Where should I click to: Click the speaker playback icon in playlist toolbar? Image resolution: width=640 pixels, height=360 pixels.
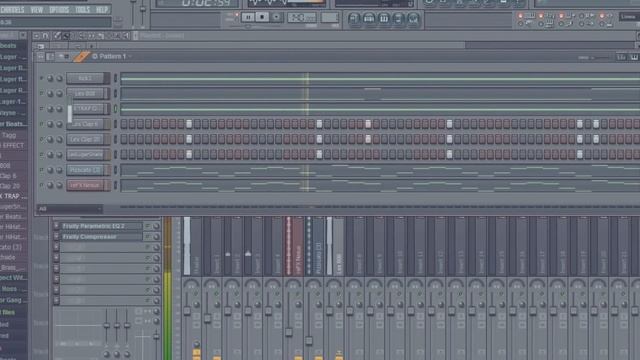point(126,36)
